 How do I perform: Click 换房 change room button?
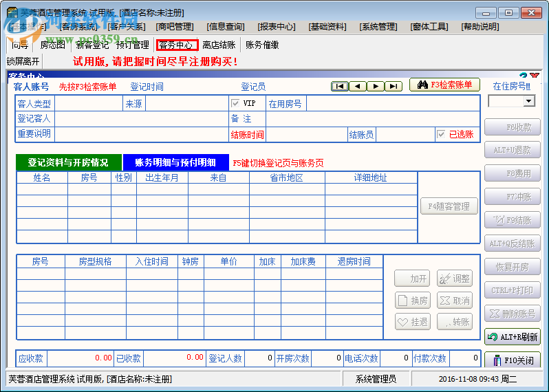point(413,301)
